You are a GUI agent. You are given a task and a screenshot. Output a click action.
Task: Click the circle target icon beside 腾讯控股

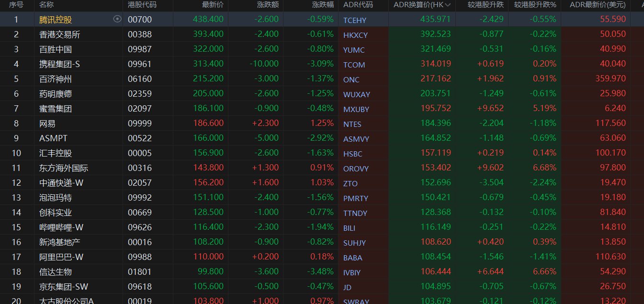point(117,19)
